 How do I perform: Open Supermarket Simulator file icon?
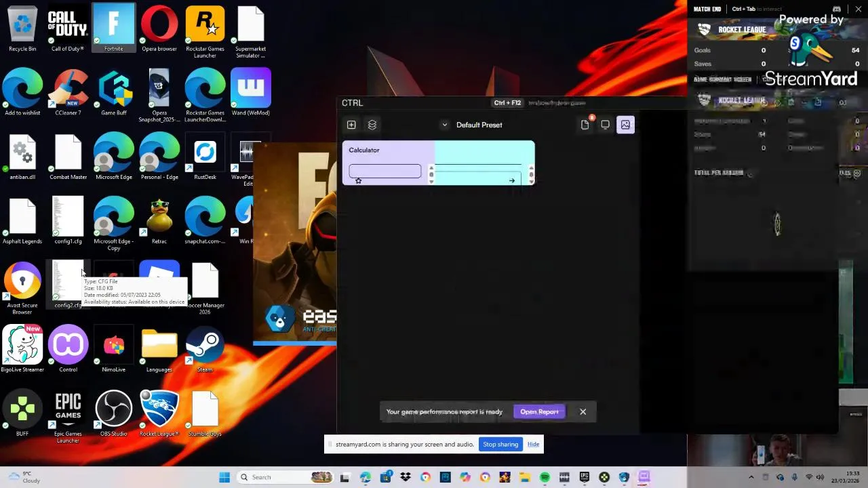tap(250, 33)
